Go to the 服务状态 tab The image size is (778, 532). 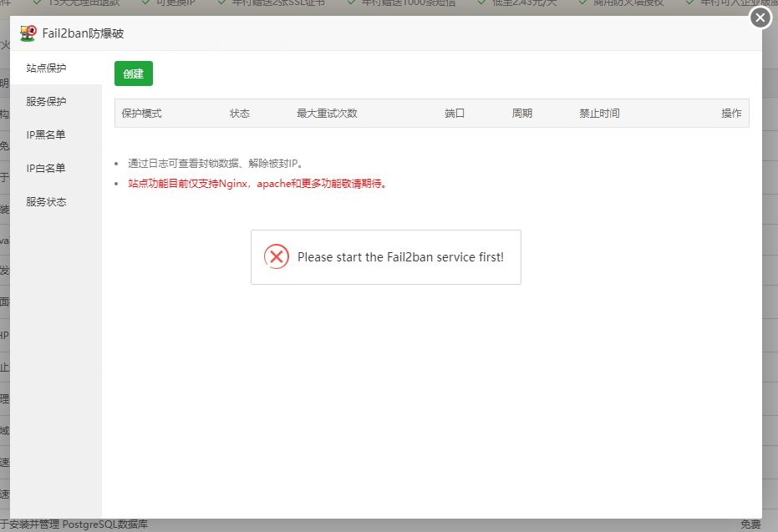point(55,202)
